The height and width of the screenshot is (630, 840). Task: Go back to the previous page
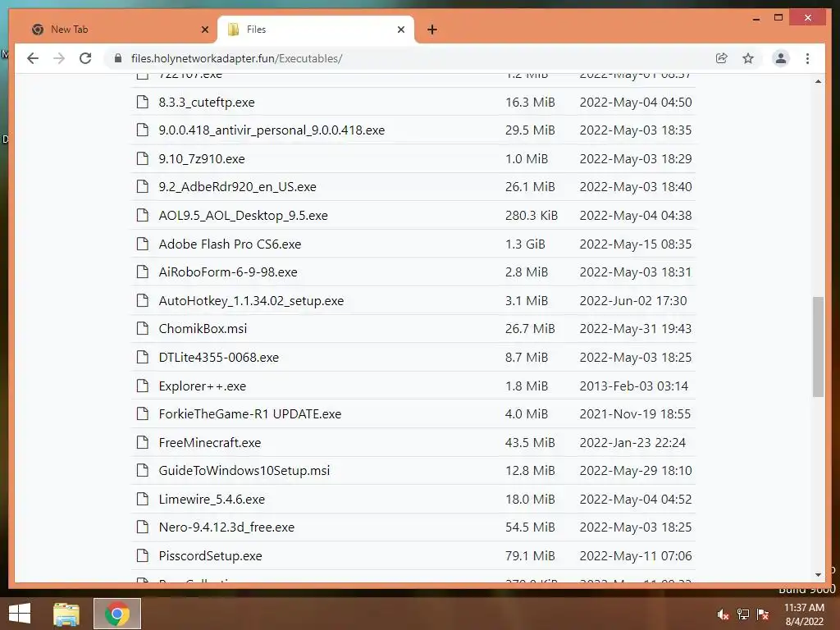click(x=33, y=58)
